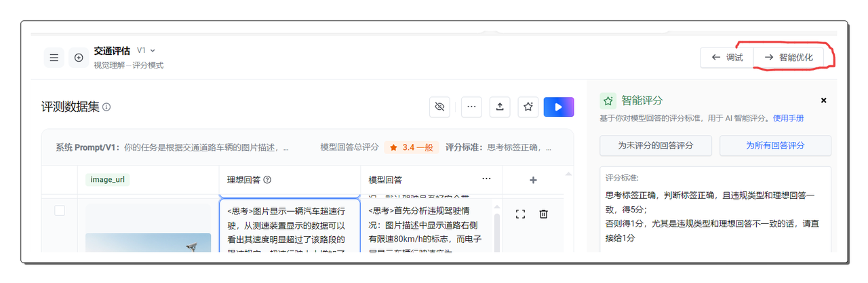This screenshot has height=283, width=868.
Task: Click the 评分标准 text area
Action: 715,210
